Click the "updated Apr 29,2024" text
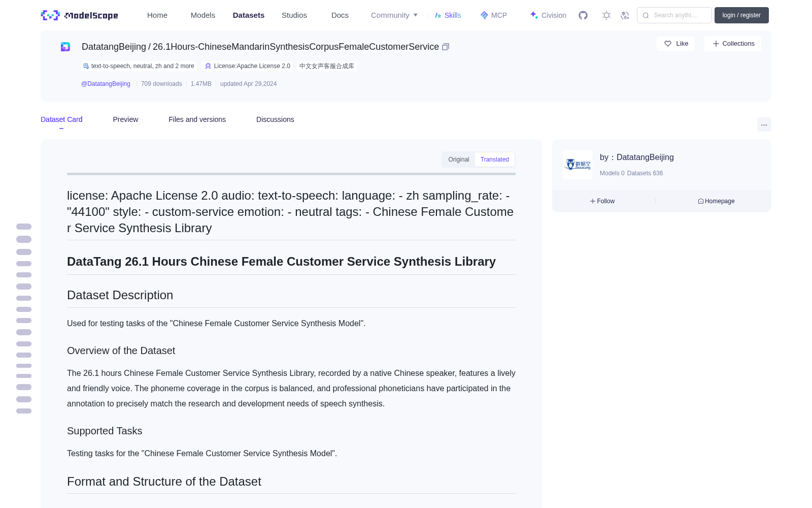This screenshot has width=812, height=508. pos(248,84)
